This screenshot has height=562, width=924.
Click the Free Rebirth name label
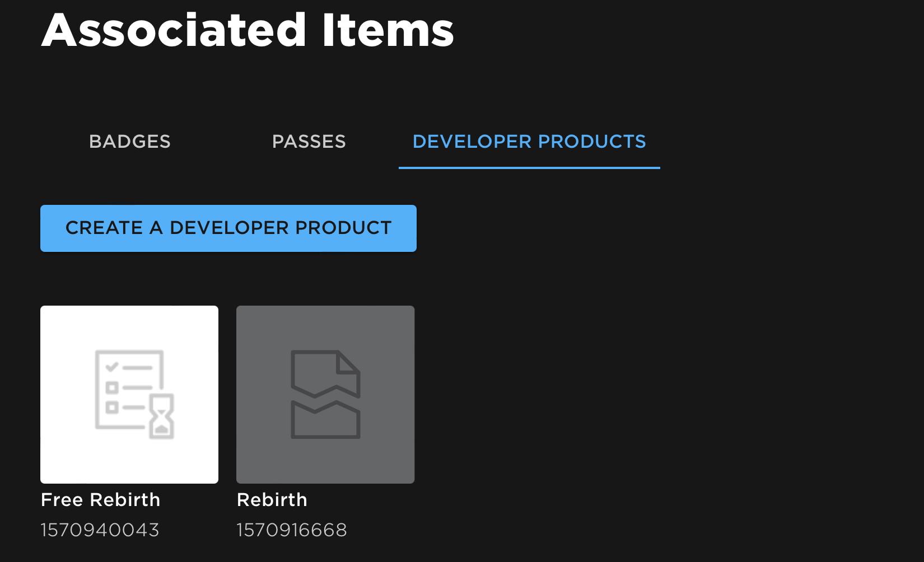100,500
